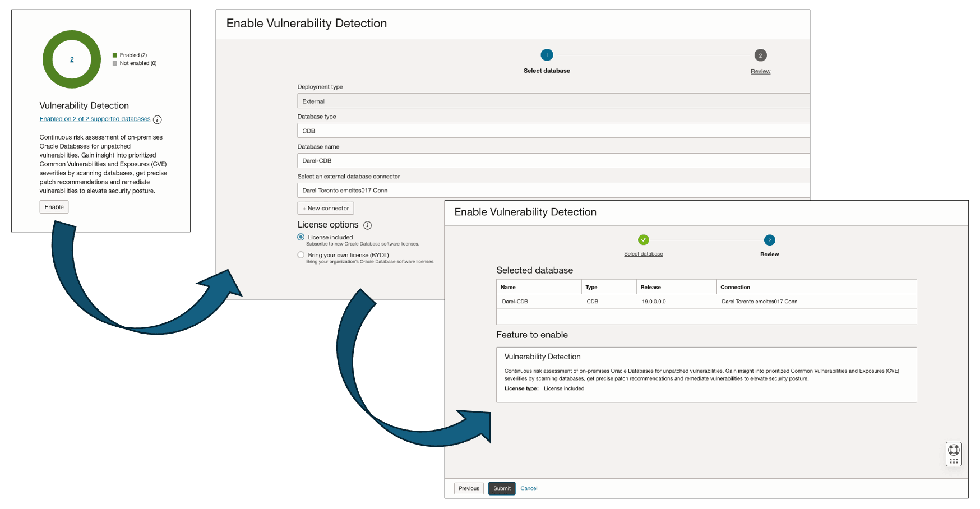Click the step 1 Select database circle
980x509 pixels.
pyautogui.click(x=547, y=55)
